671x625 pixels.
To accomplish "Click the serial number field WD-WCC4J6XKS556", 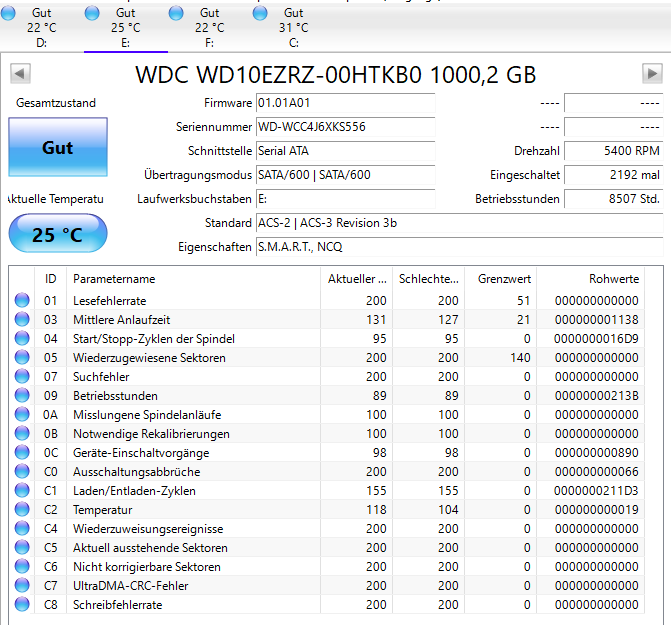I will click(345, 127).
